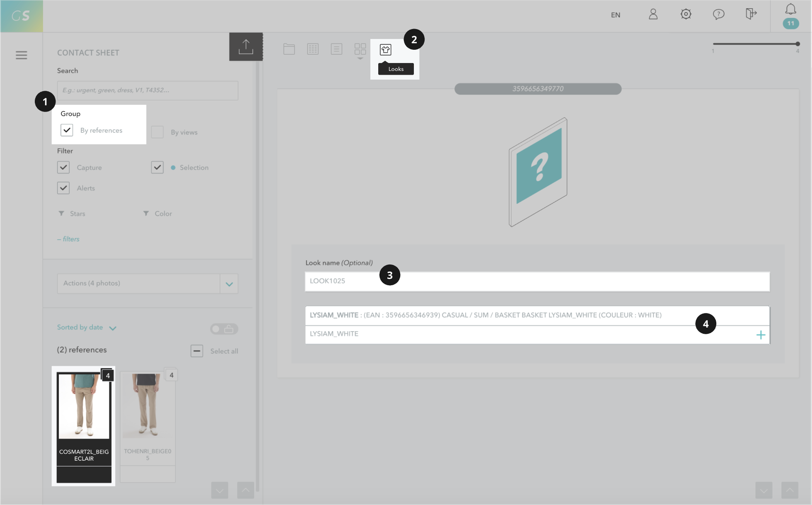812x505 pixels.
Task: Open the folder view icon
Action: [289, 49]
